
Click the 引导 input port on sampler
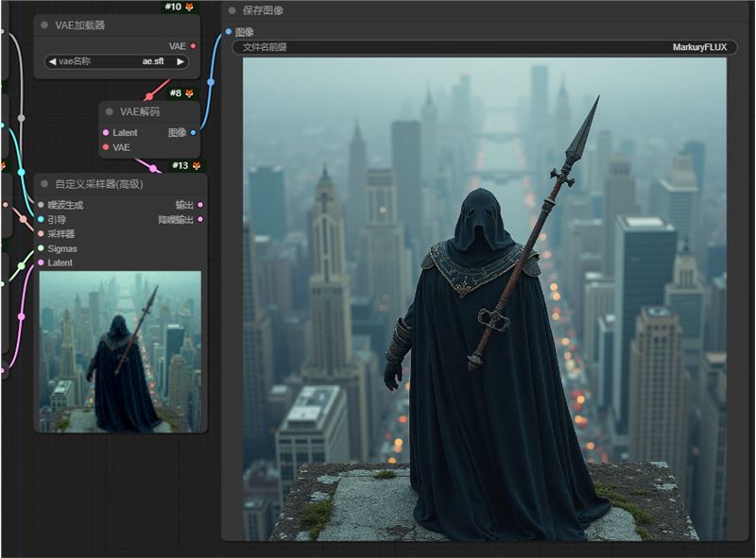(x=41, y=219)
